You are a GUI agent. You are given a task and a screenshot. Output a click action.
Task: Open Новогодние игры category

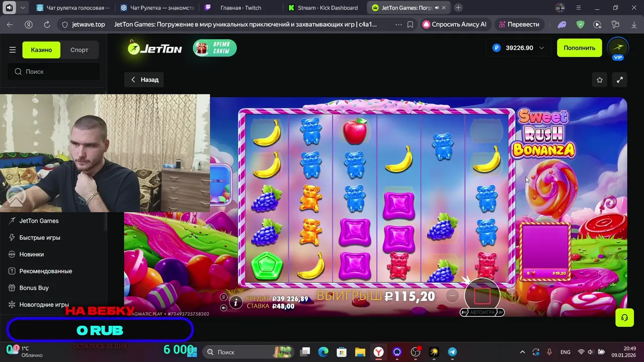click(x=44, y=305)
